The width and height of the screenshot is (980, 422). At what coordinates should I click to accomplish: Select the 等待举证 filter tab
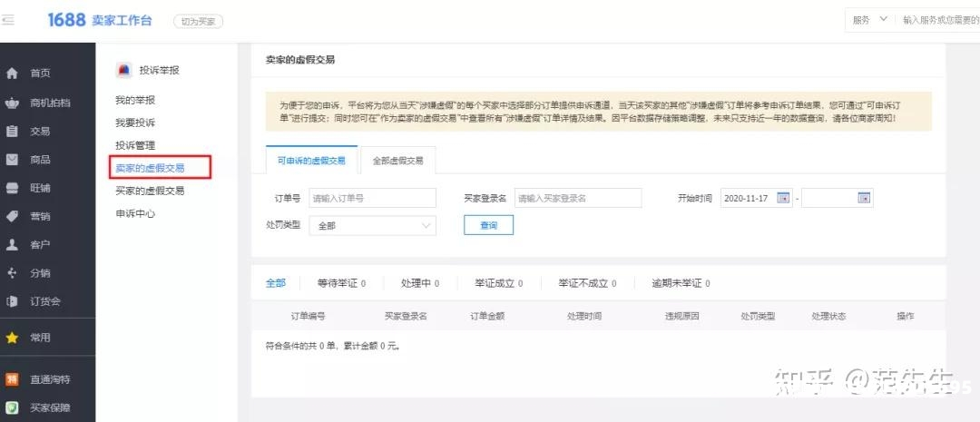(x=340, y=283)
